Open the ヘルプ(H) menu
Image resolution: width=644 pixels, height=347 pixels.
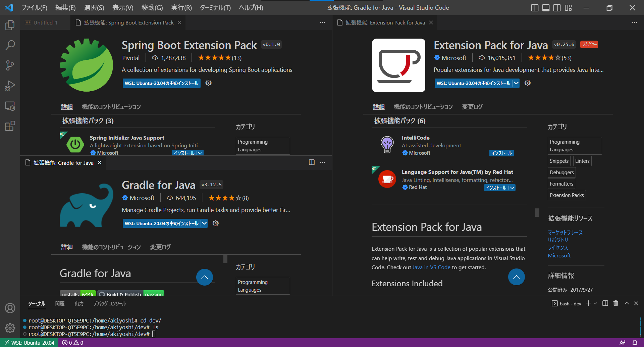(x=251, y=8)
